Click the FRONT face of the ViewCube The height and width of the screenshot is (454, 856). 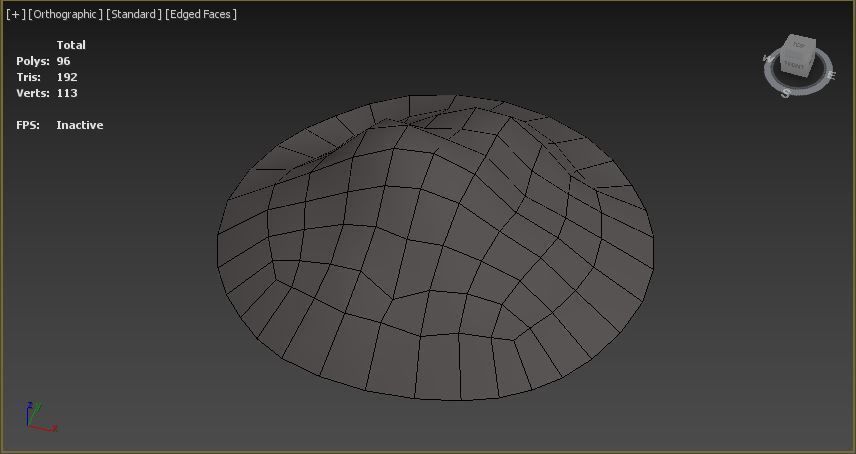tap(794, 66)
